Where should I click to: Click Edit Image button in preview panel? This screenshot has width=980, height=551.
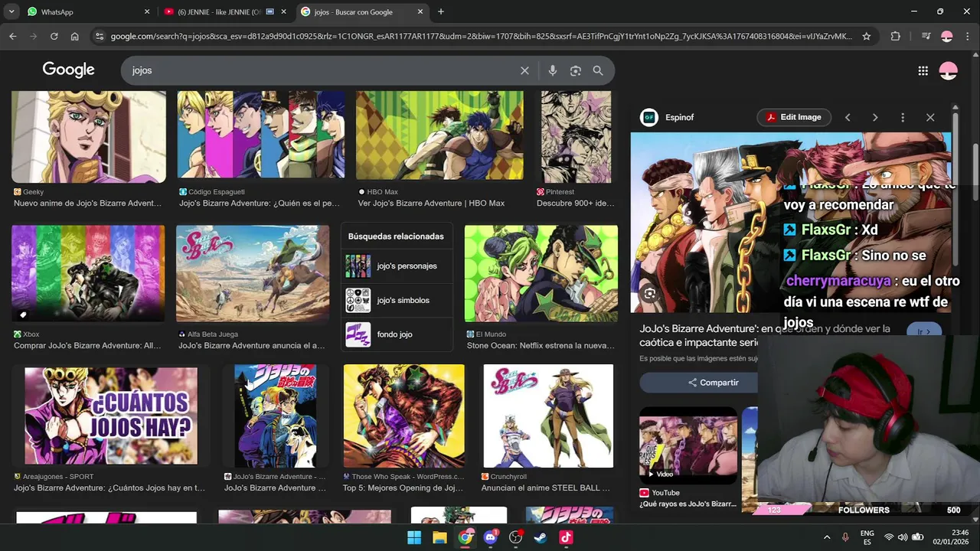795,117
